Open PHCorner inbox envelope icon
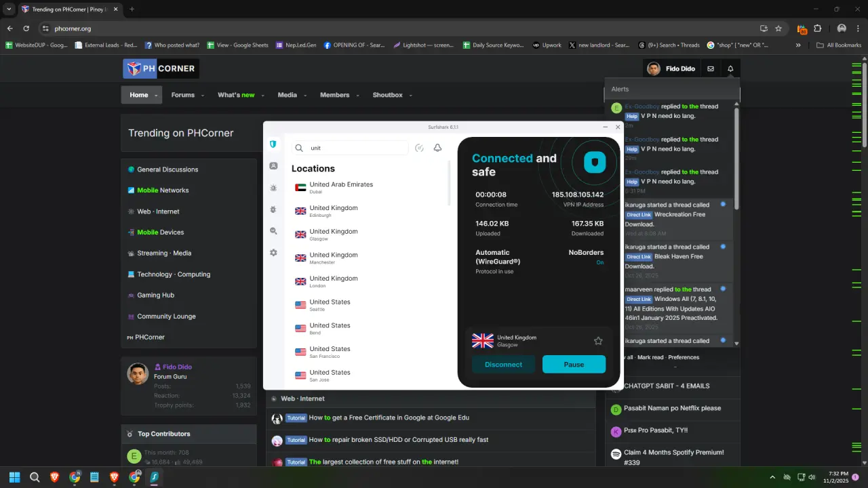868x488 pixels. pos(711,68)
